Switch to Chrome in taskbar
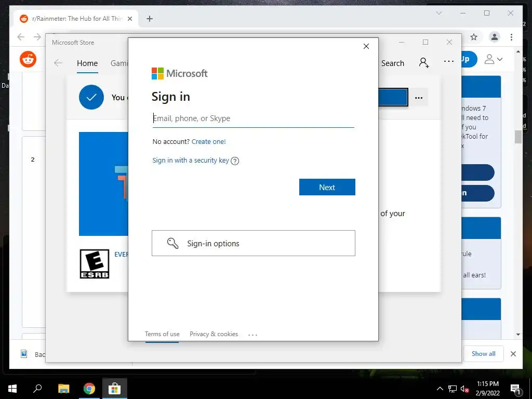The width and height of the screenshot is (532, 399). [x=89, y=389]
